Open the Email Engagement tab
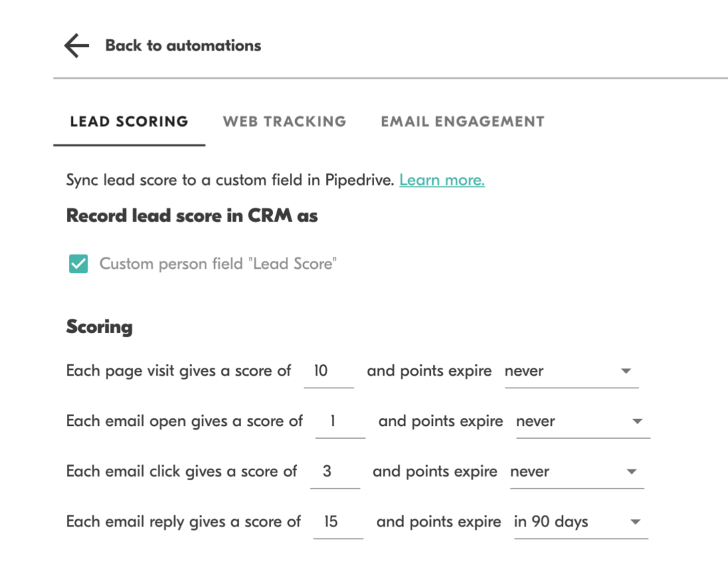728x579 pixels. pos(462,121)
